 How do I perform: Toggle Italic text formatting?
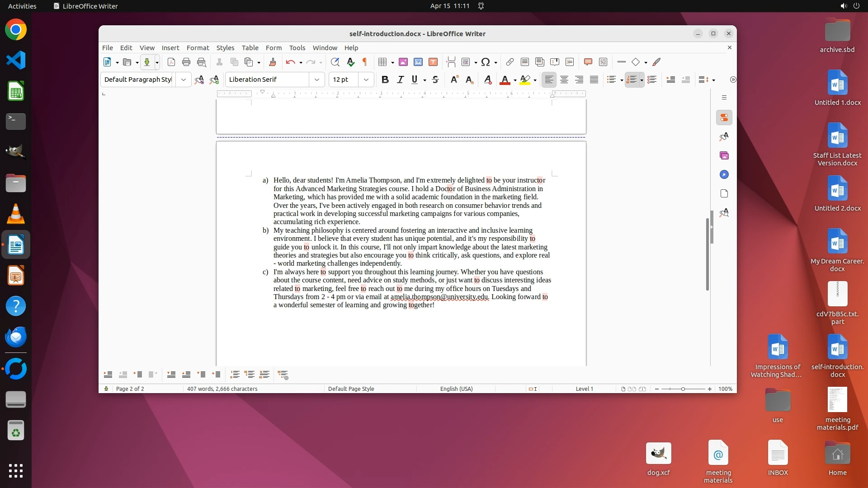(400, 80)
